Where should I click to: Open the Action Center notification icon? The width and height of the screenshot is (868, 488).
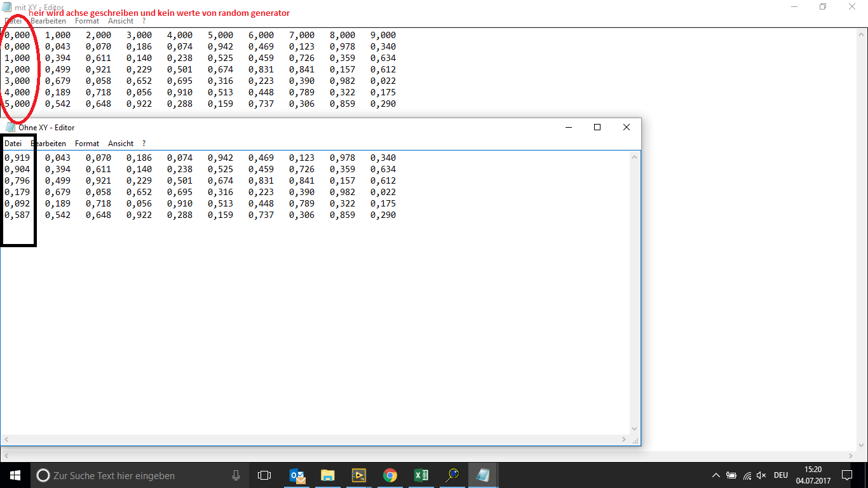(x=847, y=475)
